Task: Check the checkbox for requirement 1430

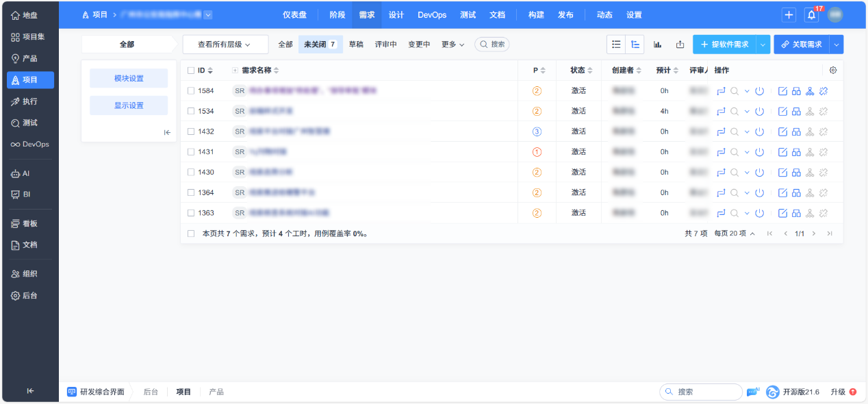Action: coord(190,172)
